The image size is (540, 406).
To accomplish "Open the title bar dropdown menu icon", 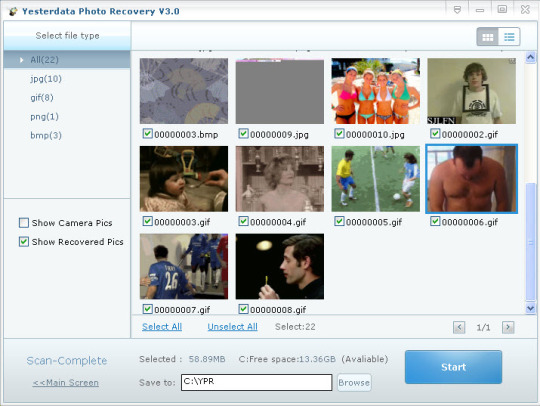I will point(457,10).
